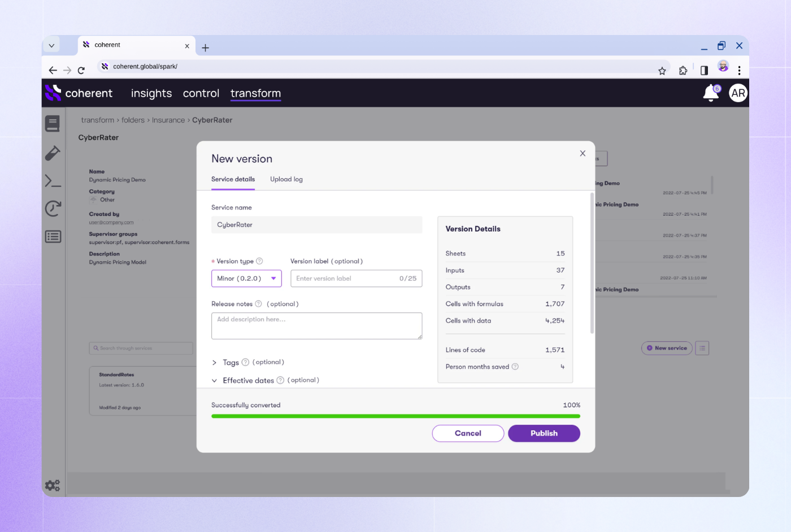Click the Enter version label input field
The width and height of the screenshot is (791, 532).
[x=356, y=278]
